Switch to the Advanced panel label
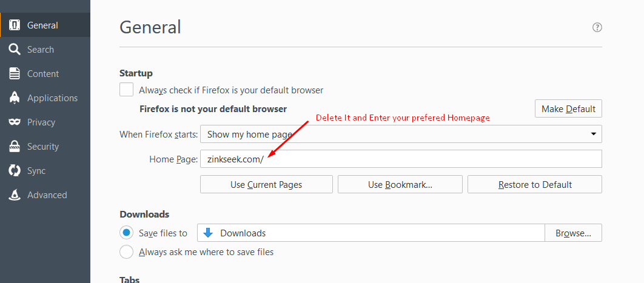 pos(47,195)
